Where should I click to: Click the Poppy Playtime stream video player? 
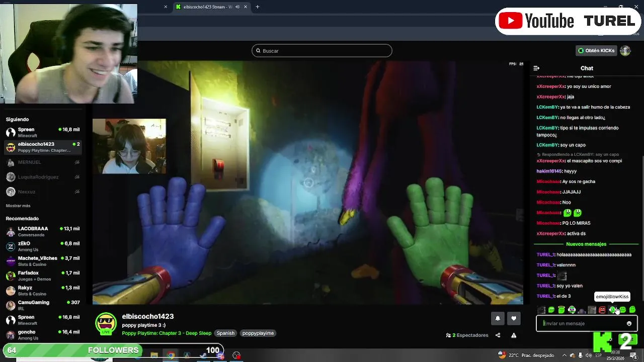coord(308,183)
